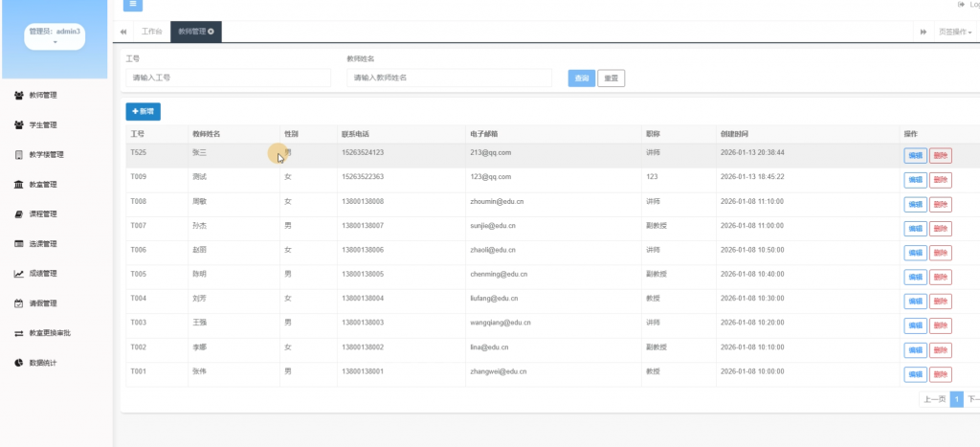Open 成绩管理 in the sidebar
The height and width of the screenshot is (447, 980).
pos(43,274)
